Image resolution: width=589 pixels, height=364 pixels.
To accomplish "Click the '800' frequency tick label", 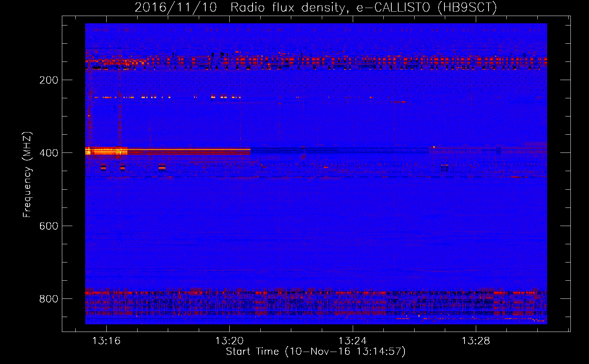I will coord(49,299).
